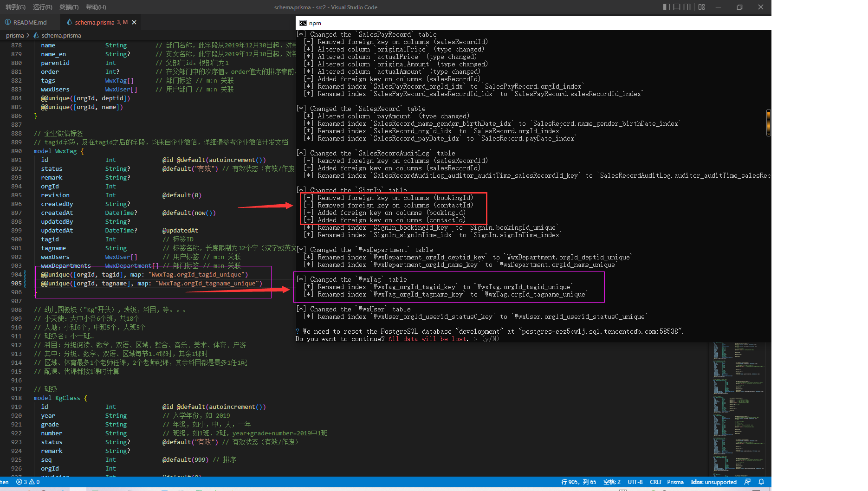Open notifications via the bell icon
The image size is (868, 491).
pos(762,482)
